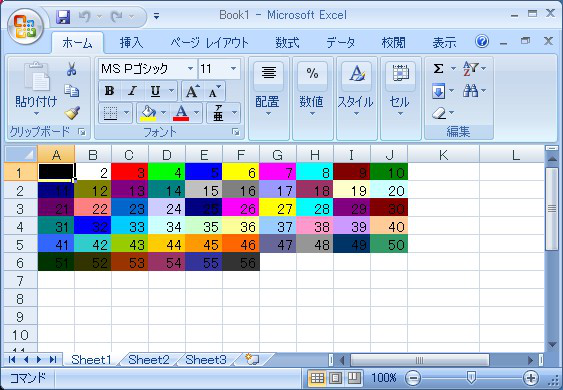563x390 pixels.
Task: Click the Redo arrow in Quick Access
Action: click(x=117, y=17)
